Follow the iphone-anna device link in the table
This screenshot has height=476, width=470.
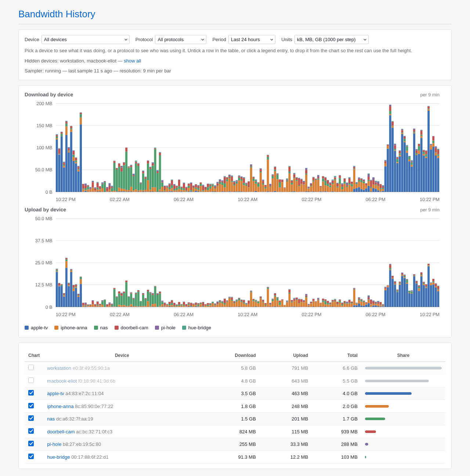(x=60, y=407)
